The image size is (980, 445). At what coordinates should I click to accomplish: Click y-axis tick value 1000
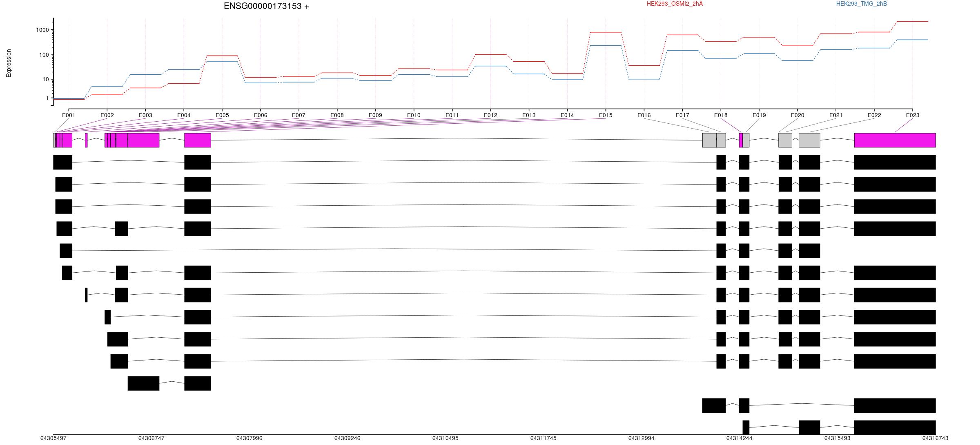(x=42, y=30)
